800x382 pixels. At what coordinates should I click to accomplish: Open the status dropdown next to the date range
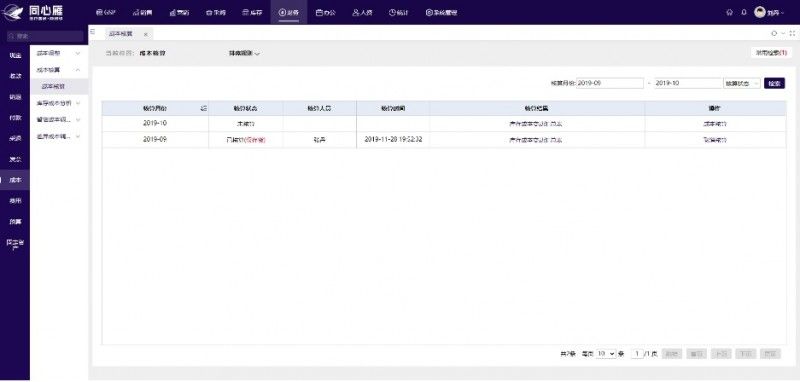742,83
